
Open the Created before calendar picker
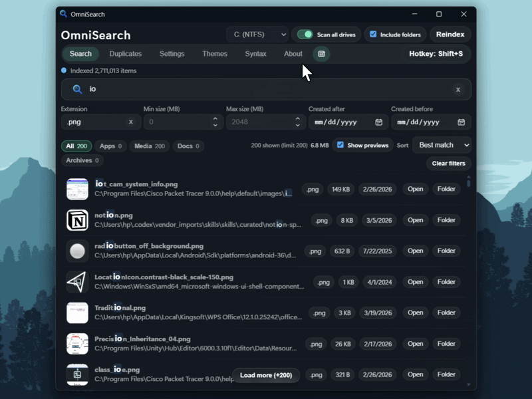[x=461, y=122]
